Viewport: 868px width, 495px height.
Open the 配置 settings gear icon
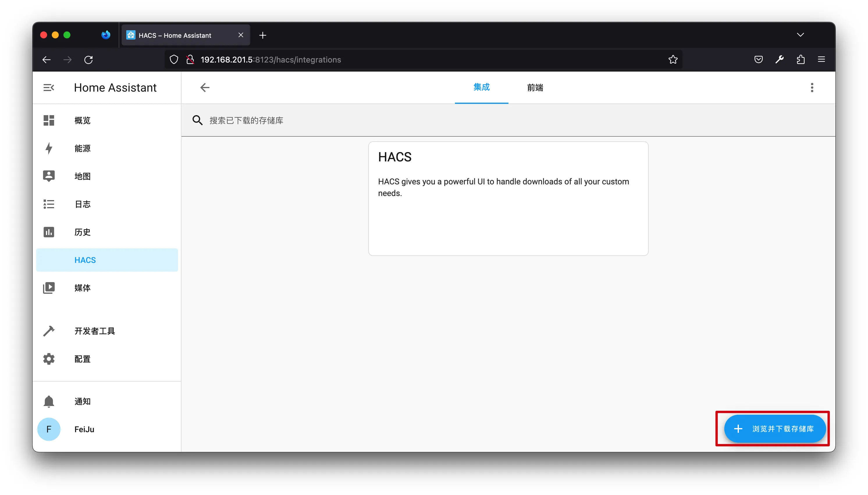(49, 359)
